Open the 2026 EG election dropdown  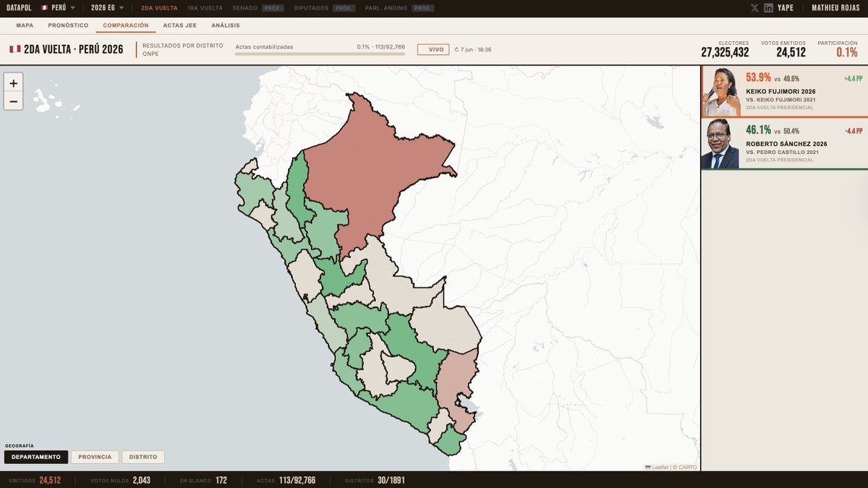click(x=108, y=8)
